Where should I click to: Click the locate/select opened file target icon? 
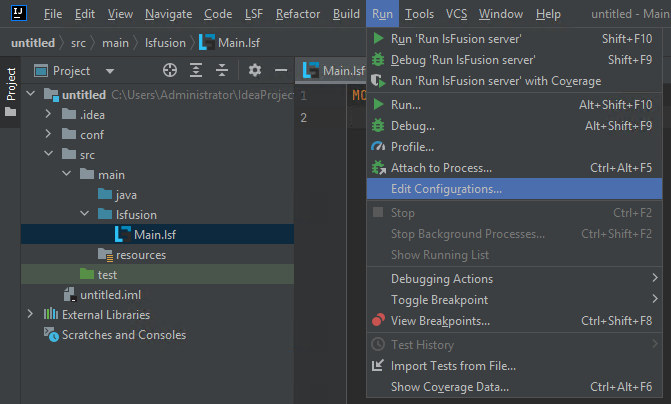[170, 70]
